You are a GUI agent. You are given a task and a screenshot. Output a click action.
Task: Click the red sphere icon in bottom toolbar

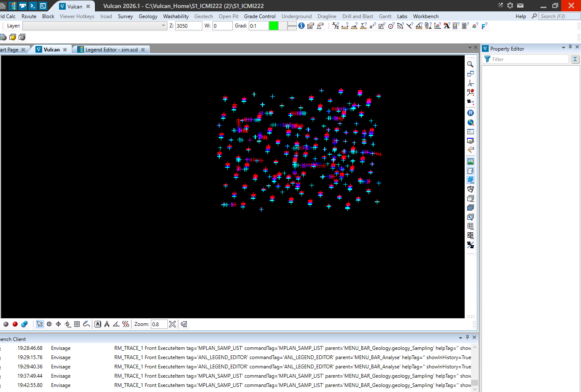click(15, 324)
